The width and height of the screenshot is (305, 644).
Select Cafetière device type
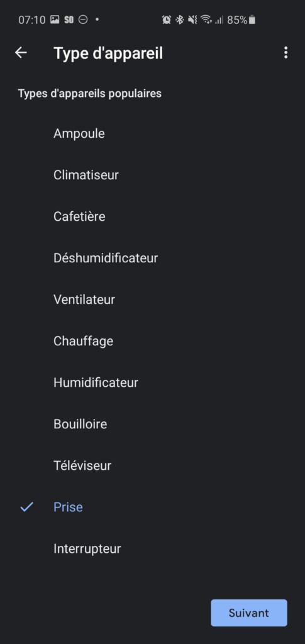point(152,216)
